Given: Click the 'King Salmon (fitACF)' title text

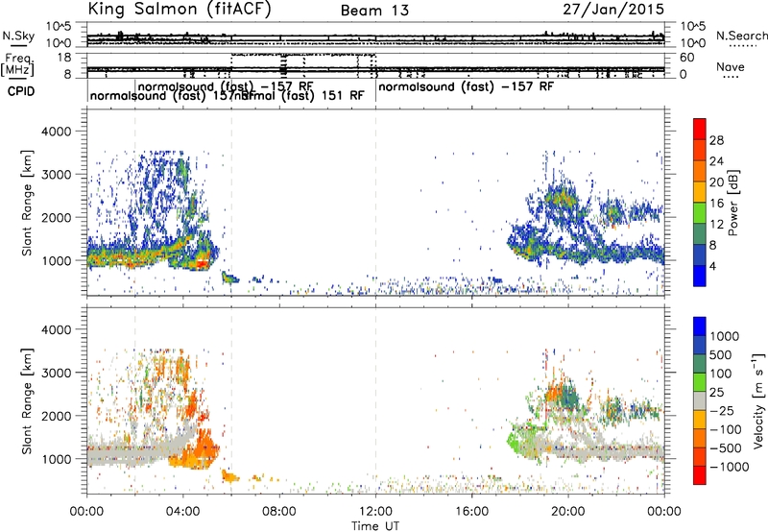Looking at the screenshot, I should coord(180,10).
